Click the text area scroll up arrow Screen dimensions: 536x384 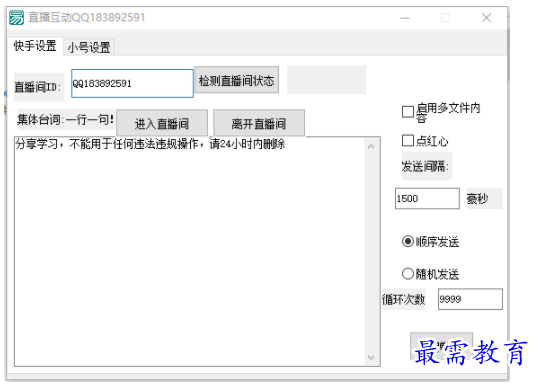(x=371, y=146)
